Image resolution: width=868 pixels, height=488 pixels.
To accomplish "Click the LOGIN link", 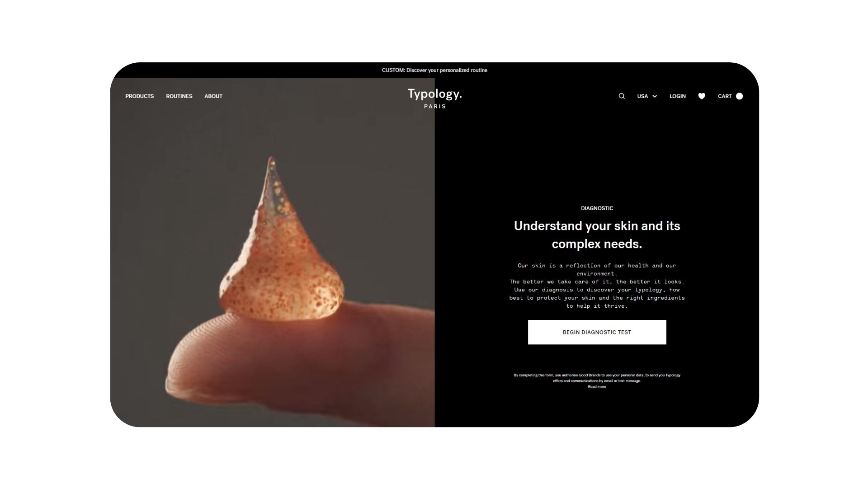I will 677,96.
